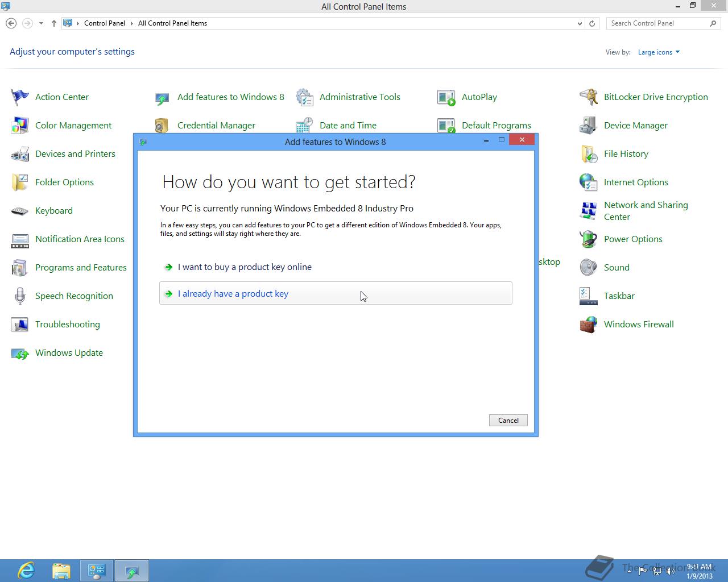This screenshot has height=582, width=728.
Task: Cancel the Add features dialog
Action: tap(508, 421)
